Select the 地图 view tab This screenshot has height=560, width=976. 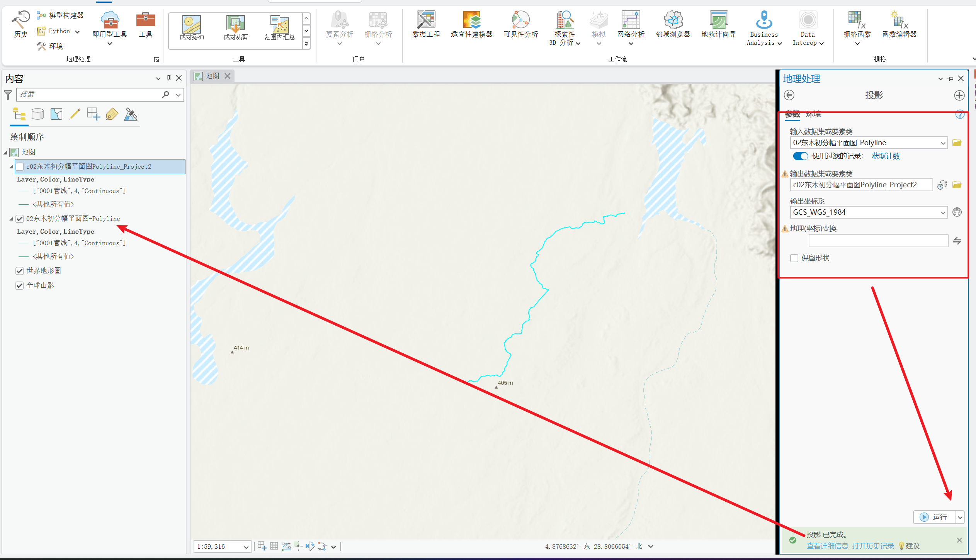pyautogui.click(x=212, y=76)
